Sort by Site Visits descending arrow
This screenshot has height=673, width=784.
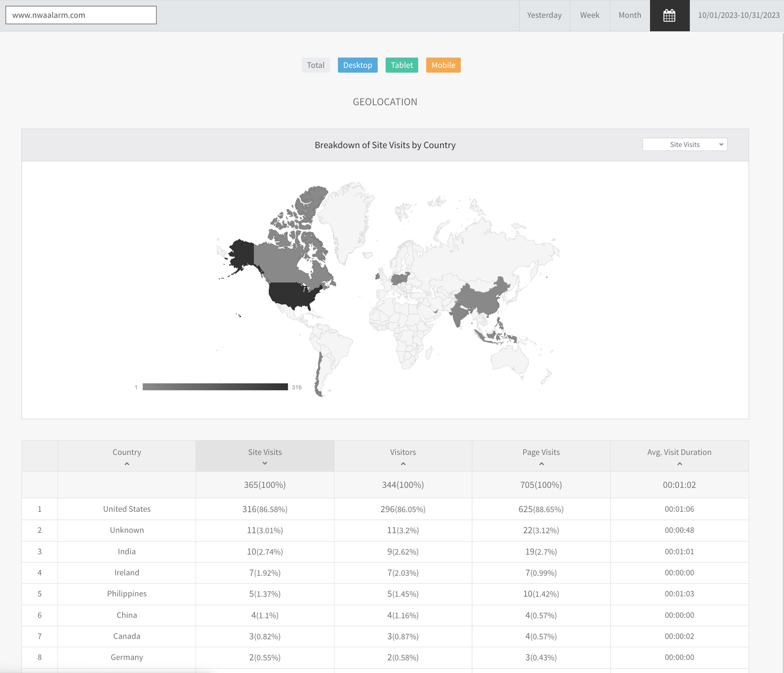265,463
